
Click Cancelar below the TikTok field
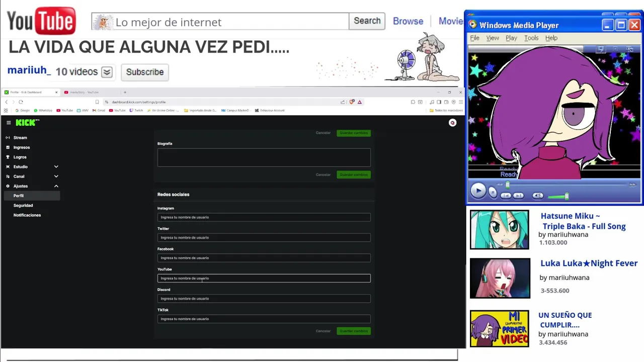click(323, 331)
